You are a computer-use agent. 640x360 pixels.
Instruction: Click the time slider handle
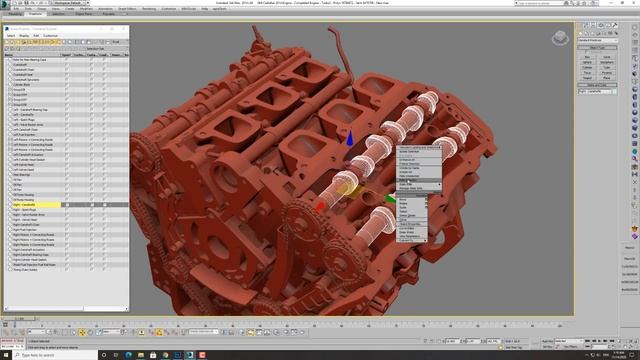[x=19, y=318]
